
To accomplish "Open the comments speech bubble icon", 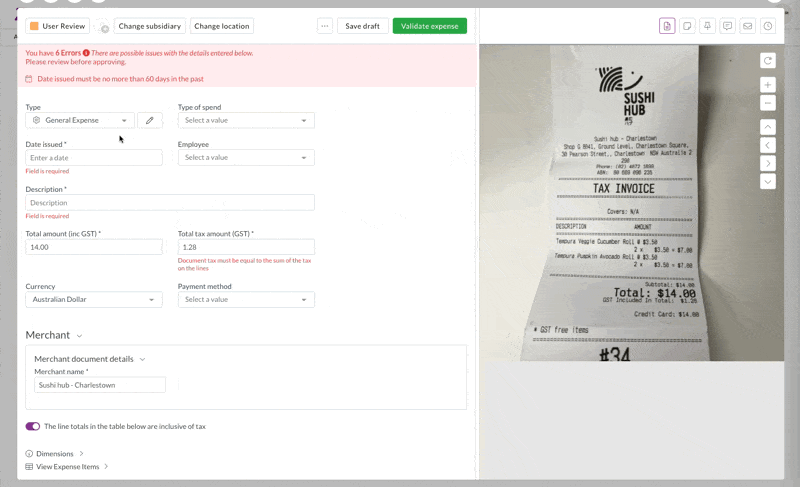I will pos(728,26).
